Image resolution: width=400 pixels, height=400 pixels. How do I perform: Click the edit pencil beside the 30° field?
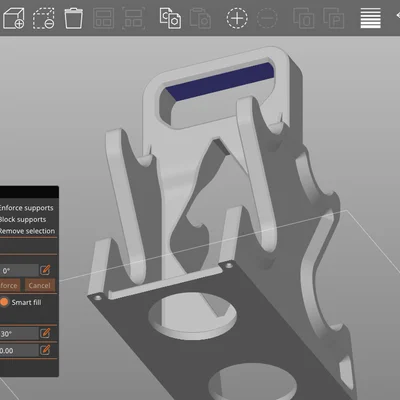coord(45,333)
